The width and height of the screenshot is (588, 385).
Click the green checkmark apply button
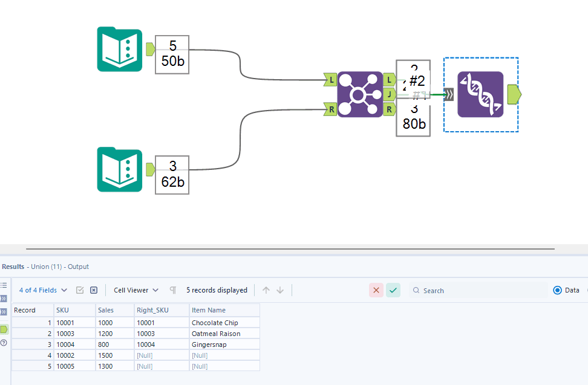(x=393, y=290)
